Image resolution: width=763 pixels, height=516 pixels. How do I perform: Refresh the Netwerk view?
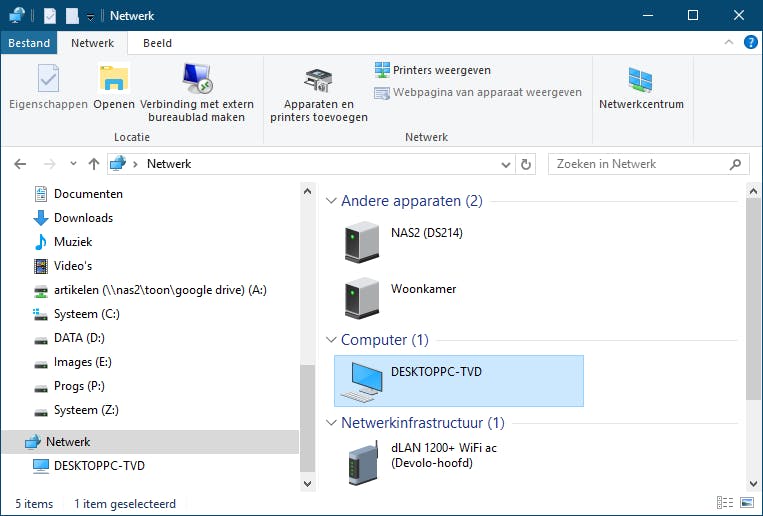[x=526, y=164]
